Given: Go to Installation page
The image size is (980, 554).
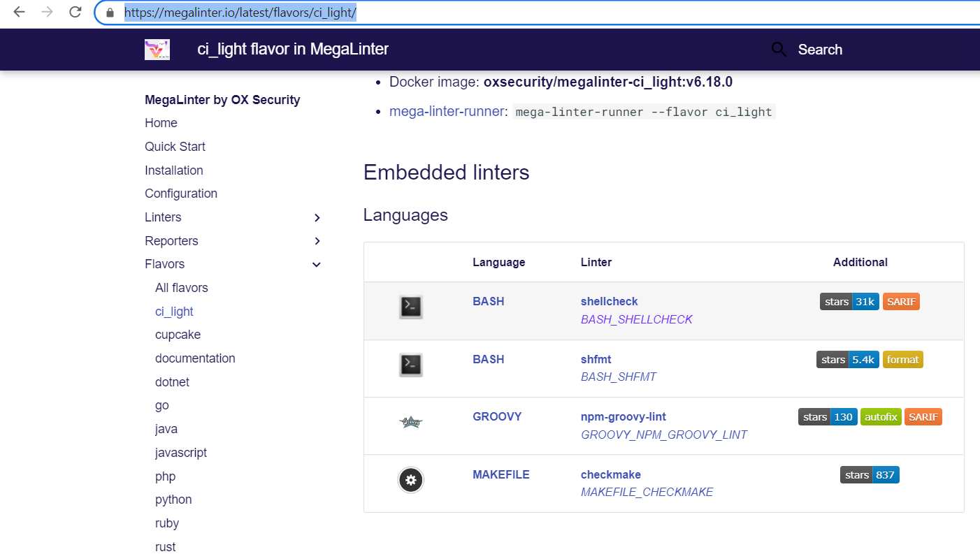Looking at the screenshot, I should 174,170.
